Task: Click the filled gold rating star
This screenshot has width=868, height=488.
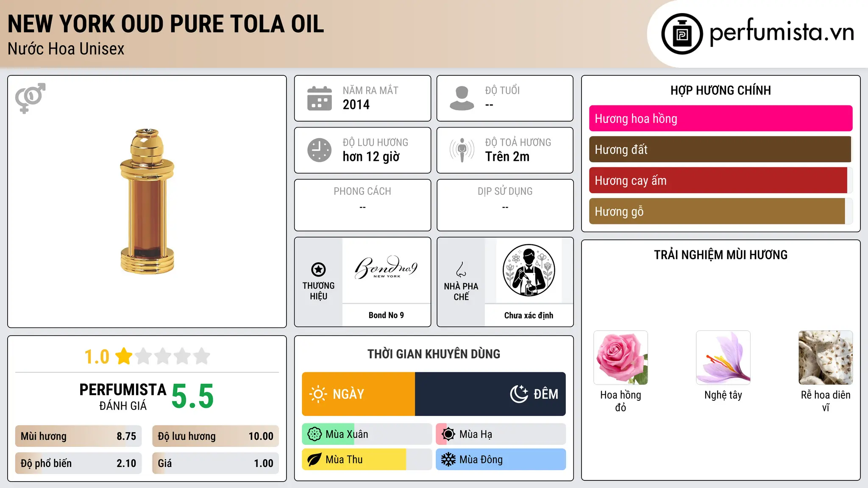Action: click(124, 356)
